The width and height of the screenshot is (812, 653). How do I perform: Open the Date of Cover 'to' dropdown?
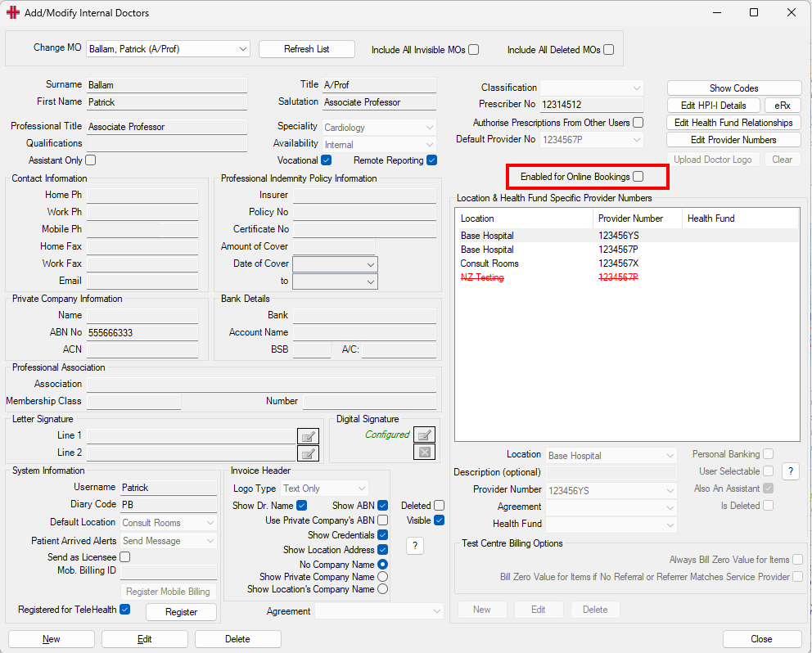click(x=335, y=281)
